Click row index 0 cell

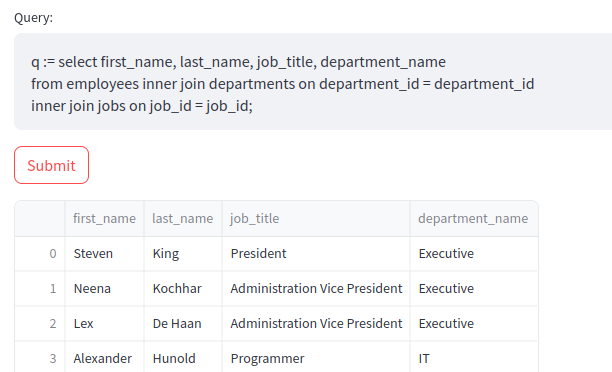click(x=40, y=254)
